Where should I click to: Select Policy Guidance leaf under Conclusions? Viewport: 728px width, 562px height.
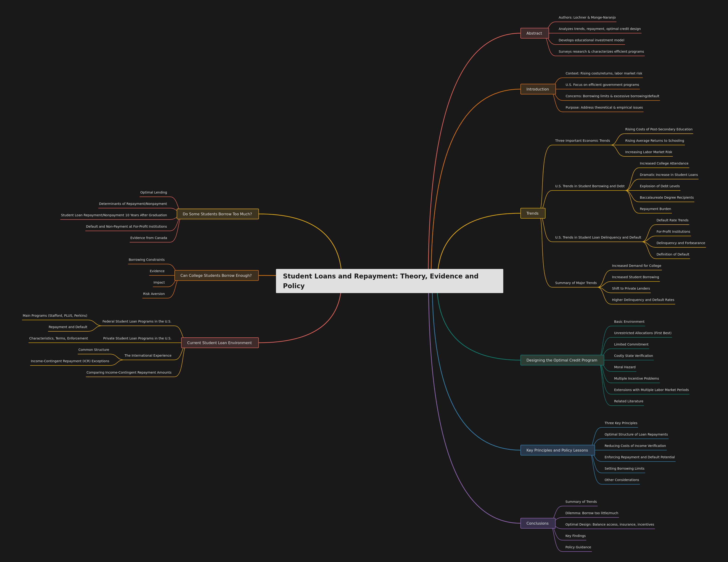[578, 547]
